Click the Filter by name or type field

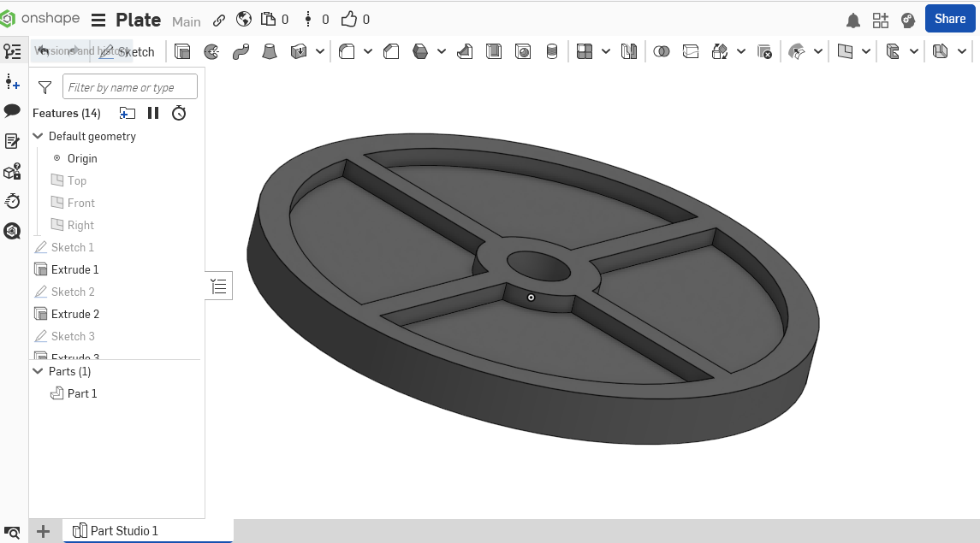129,86
